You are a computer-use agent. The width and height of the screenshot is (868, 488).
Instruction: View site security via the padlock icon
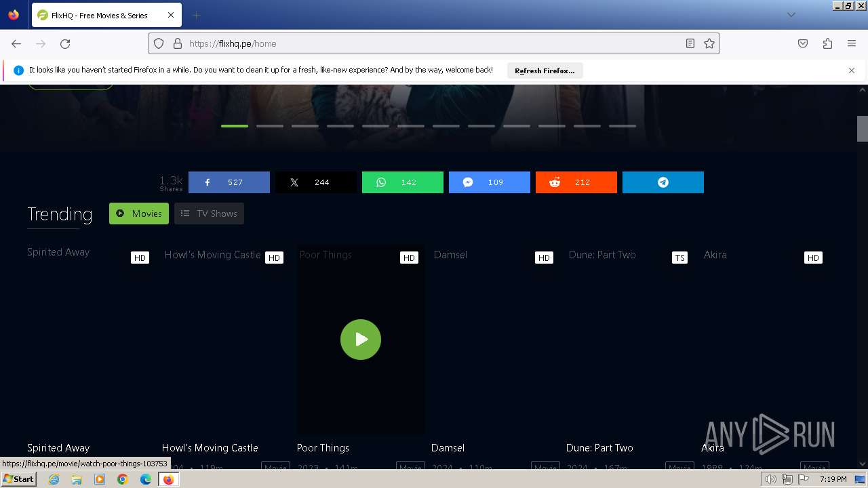[178, 43]
